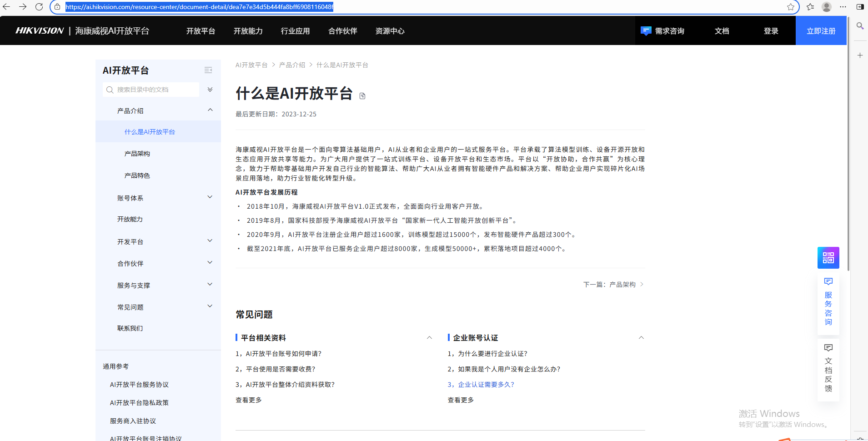Expand the 开发平台 section
Image resolution: width=868 pixels, height=441 pixels.
(x=210, y=241)
